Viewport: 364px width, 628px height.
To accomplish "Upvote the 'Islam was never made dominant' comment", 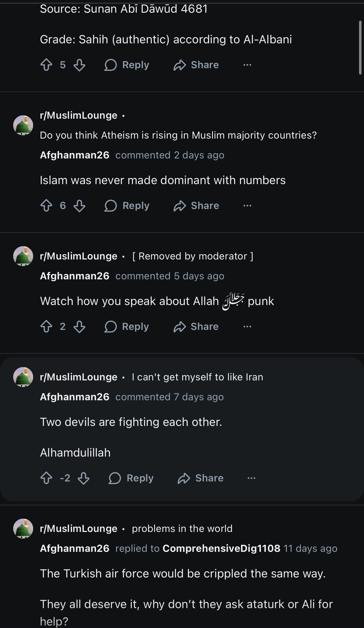I will (x=46, y=206).
